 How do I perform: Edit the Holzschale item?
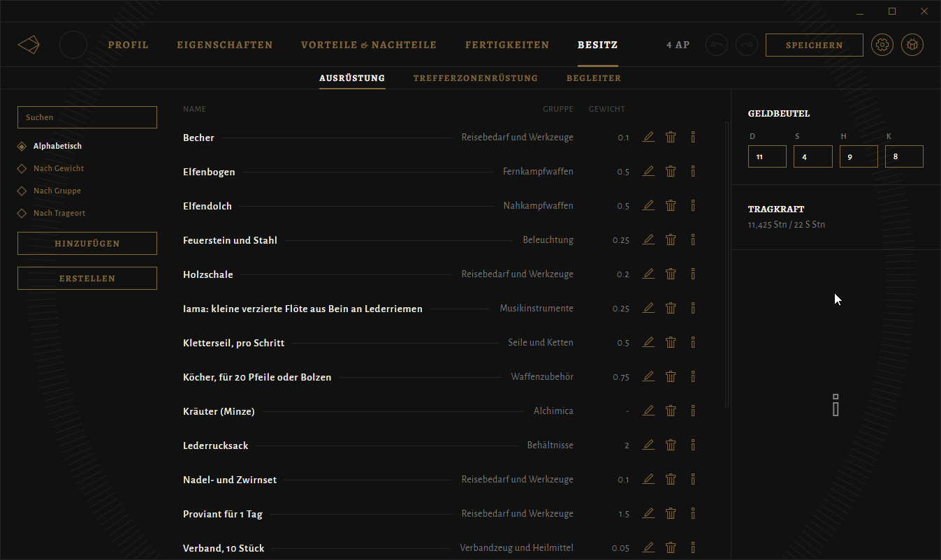coord(648,274)
